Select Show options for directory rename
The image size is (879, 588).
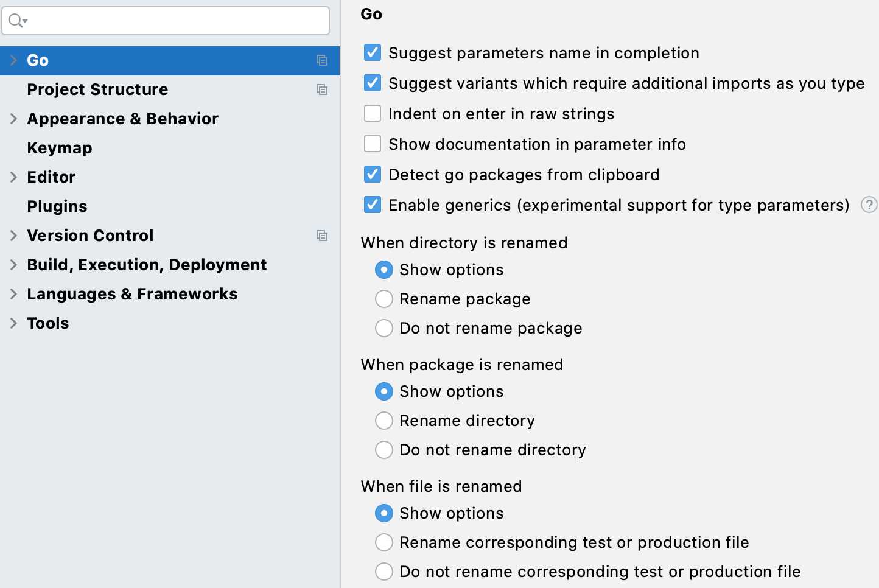pos(384,270)
